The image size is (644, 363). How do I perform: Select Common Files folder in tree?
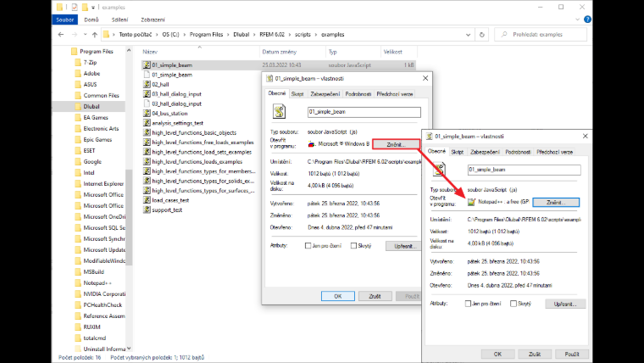101,95
